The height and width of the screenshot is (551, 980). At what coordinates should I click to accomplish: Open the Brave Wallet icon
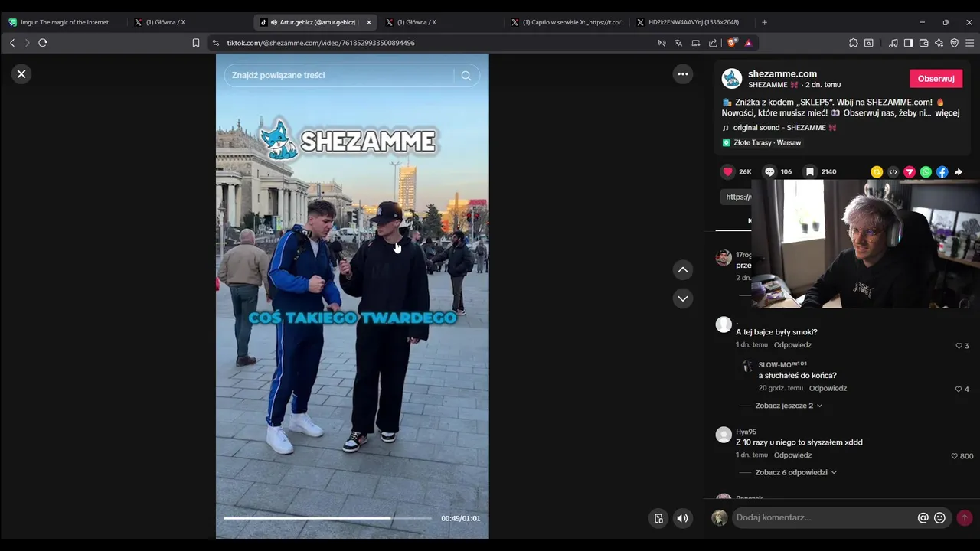[x=923, y=43]
